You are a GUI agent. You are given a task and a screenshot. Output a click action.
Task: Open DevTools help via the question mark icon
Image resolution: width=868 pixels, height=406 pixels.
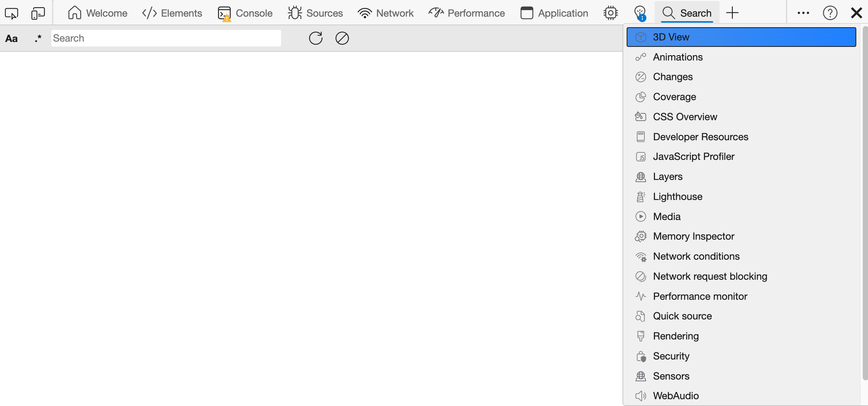click(830, 12)
